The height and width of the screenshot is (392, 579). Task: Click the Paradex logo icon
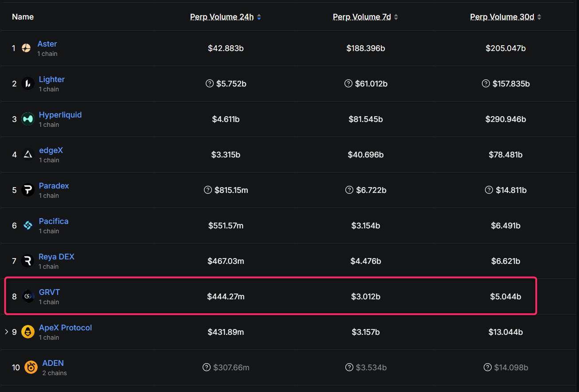[27, 190]
